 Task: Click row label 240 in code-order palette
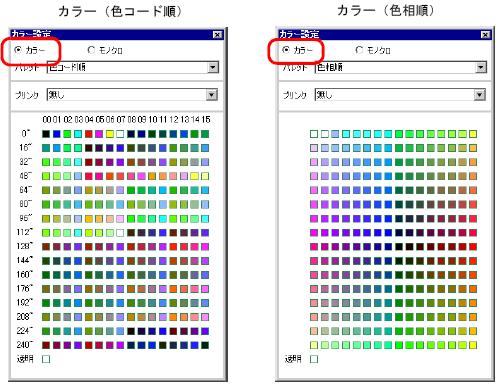(x=25, y=345)
